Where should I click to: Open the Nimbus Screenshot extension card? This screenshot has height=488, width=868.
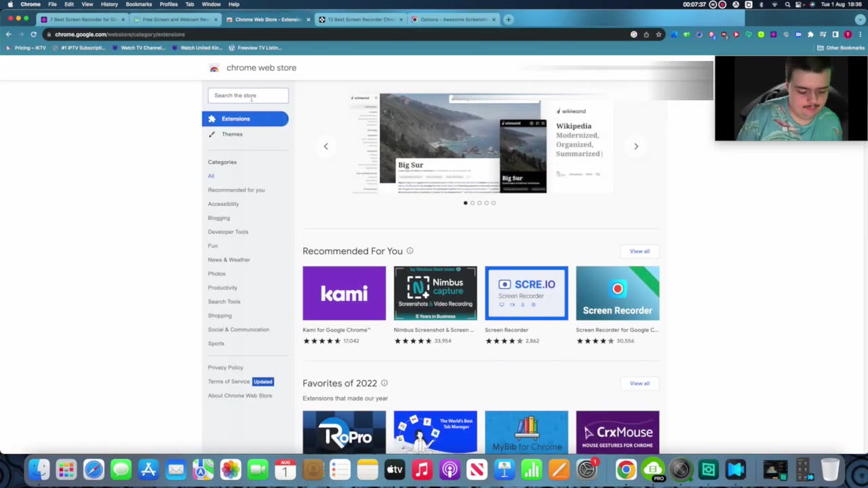pos(435,305)
